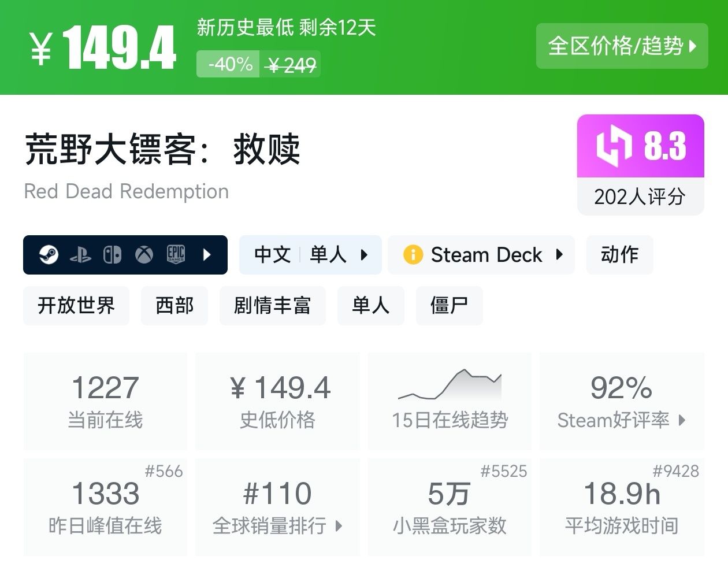
Task: Expand the 中文 单人 language details
Action: tap(310, 254)
